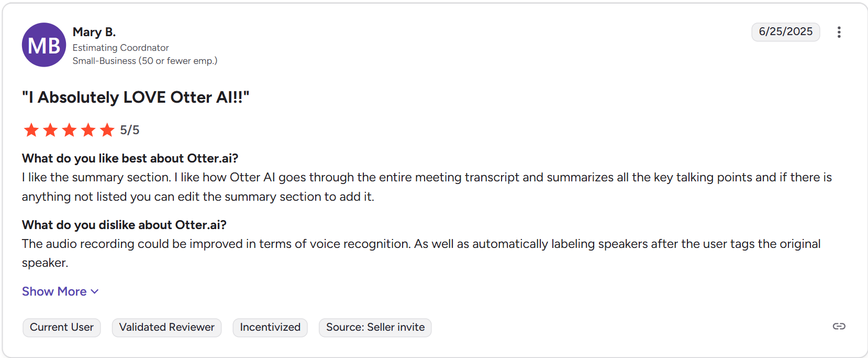The image size is (868, 358).
Task: Click the fifth rating star
Action: pyautogui.click(x=107, y=130)
